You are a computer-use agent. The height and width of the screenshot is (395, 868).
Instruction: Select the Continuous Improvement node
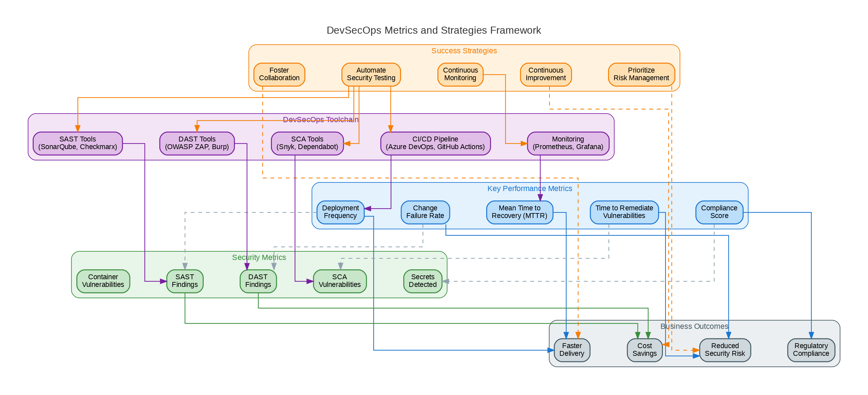[x=546, y=74]
